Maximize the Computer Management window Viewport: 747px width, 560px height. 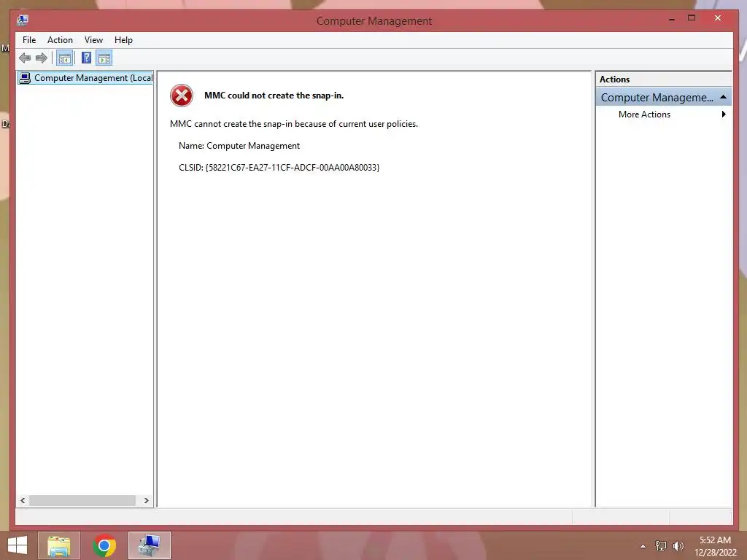[x=692, y=18]
